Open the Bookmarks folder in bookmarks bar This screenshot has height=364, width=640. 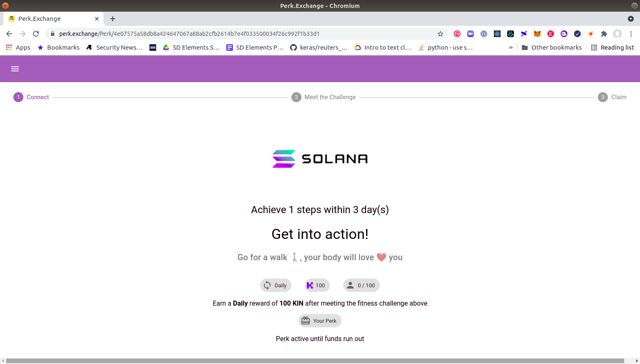click(x=58, y=48)
